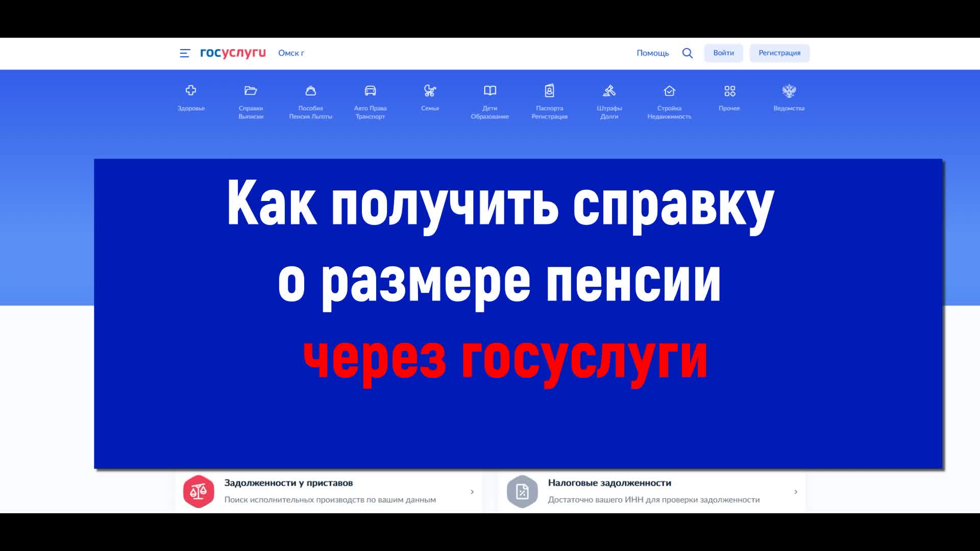Click the Госуслуги logo
The width and height of the screenshot is (980, 551).
coord(233,53)
